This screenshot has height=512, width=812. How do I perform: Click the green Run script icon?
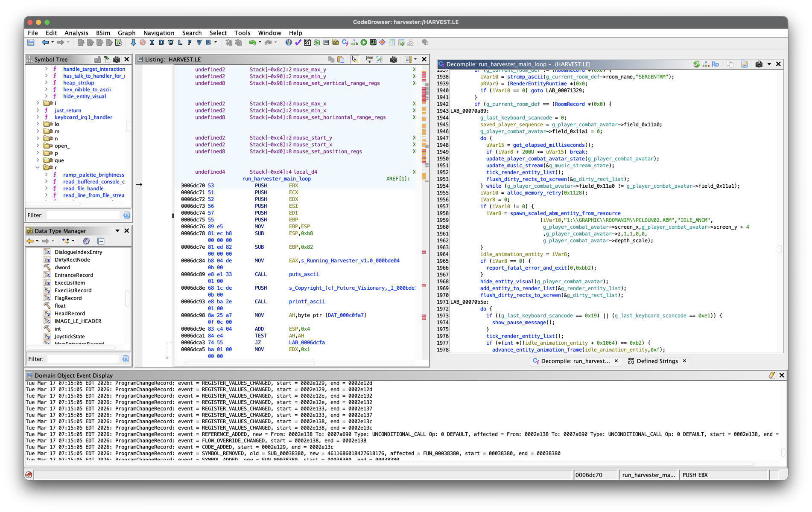[x=364, y=42]
